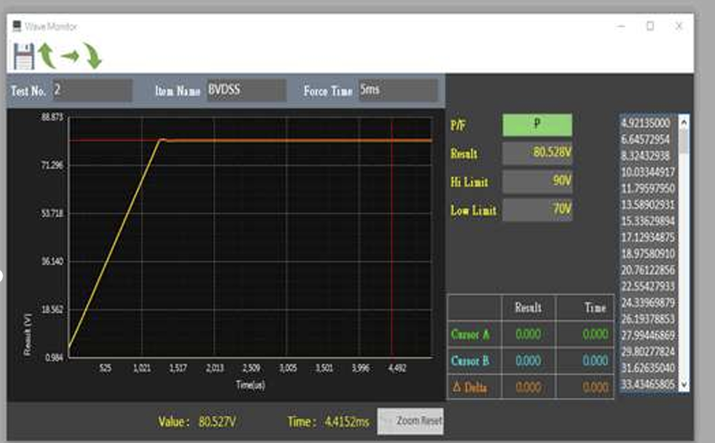Select list value 24.33969879
The image size is (715, 443).
648,303
